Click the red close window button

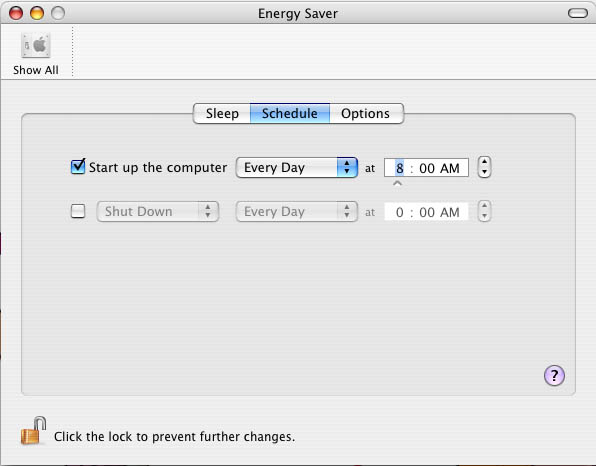pyautogui.click(x=16, y=13)
